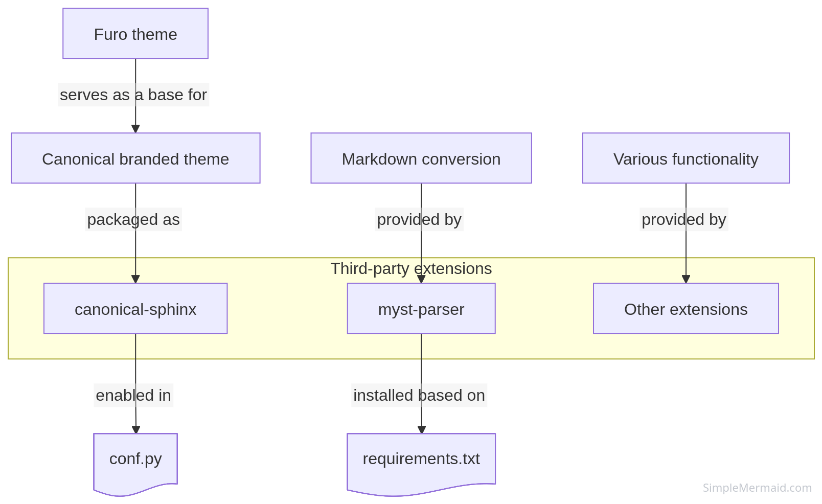Viewport: 822px width, 504px height.
Task: Click arrowhead pointing into conf.py
Action: (x=136, y=429)
